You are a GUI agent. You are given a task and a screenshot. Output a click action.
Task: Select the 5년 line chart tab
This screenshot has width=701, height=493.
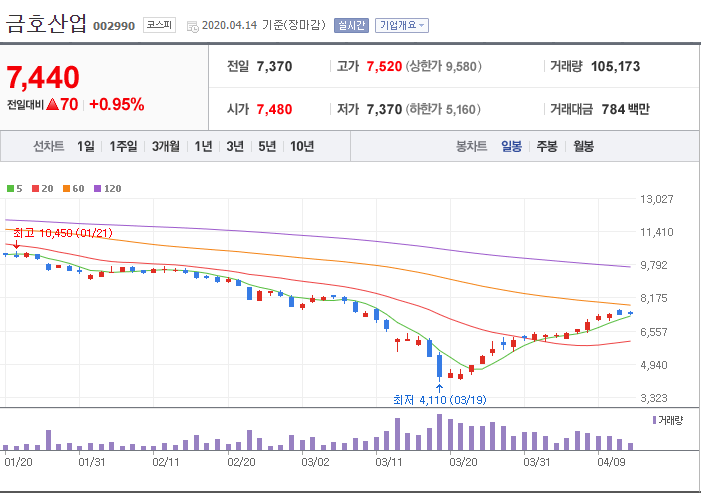click(267, 146)
